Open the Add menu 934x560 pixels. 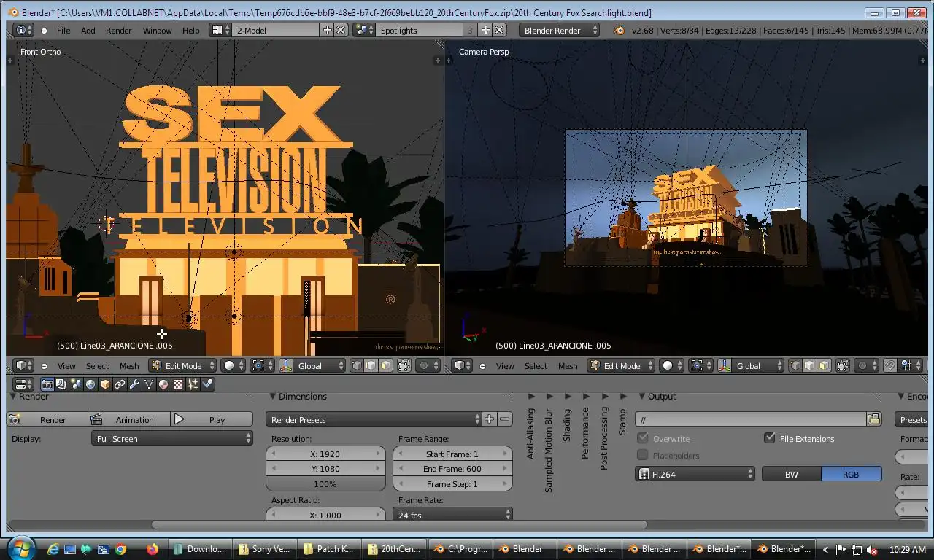pos(88,30)
